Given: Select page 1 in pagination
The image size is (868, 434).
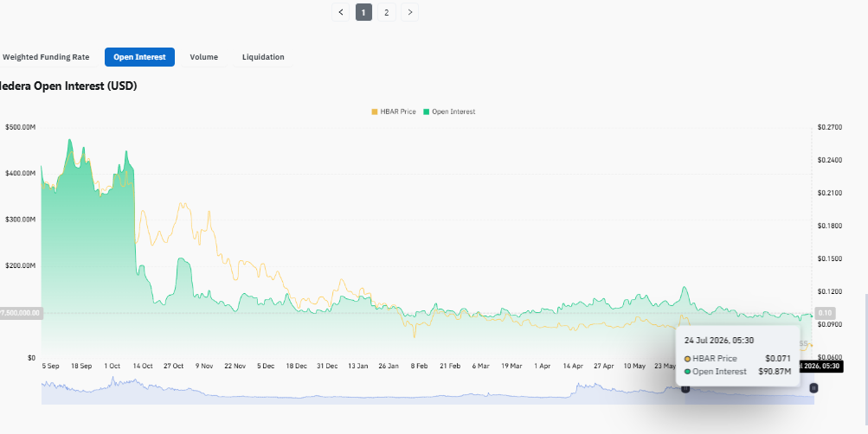Looking at the screenshot, I should tap(363, 12).
